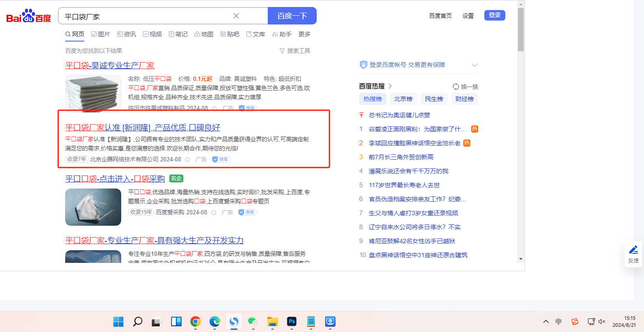Expand the 登录百度帐号 panel chevron
The height and width of the screenshot is (332, 644).
[x=475, y=65]
